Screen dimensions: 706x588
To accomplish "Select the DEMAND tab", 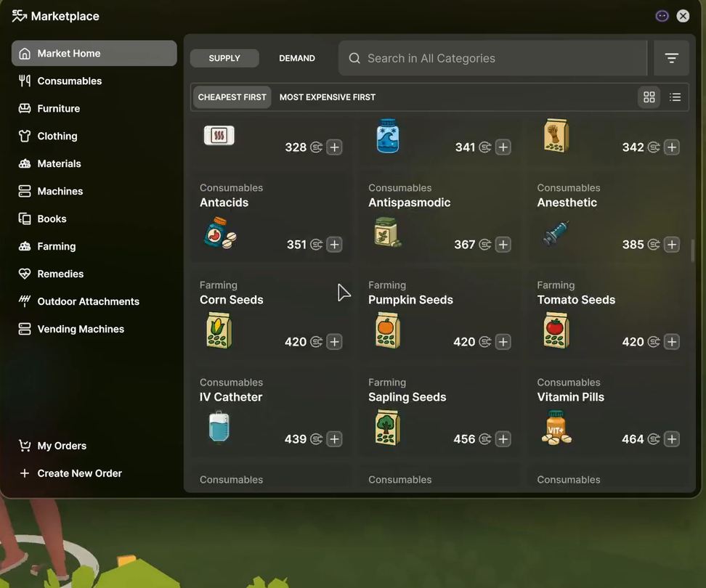I will (297, 58).
